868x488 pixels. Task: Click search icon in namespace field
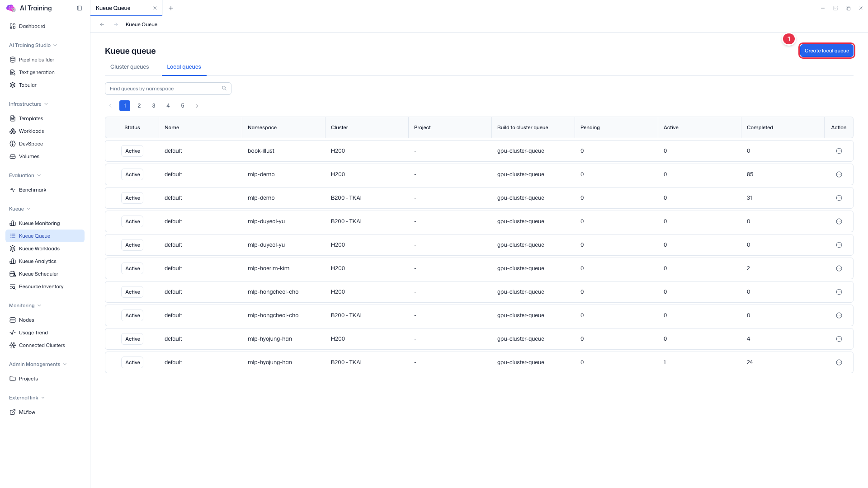point(224,89)
